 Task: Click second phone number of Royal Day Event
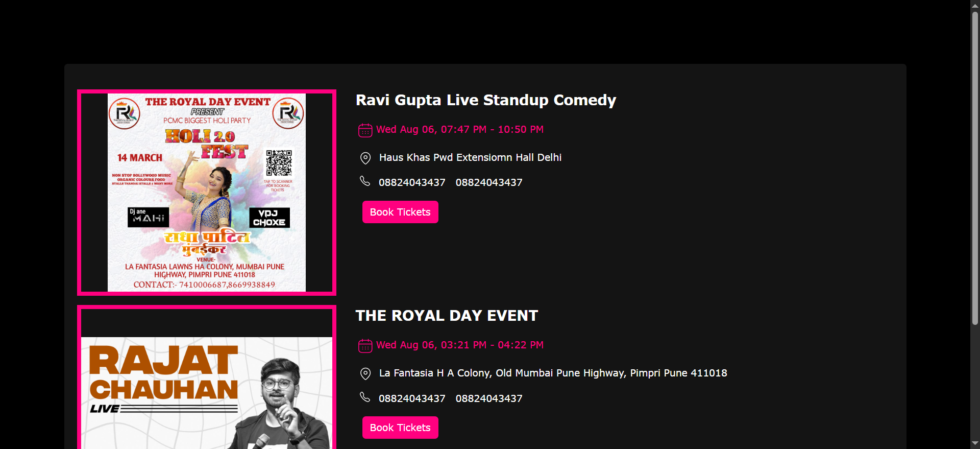[x=489, y=398]
